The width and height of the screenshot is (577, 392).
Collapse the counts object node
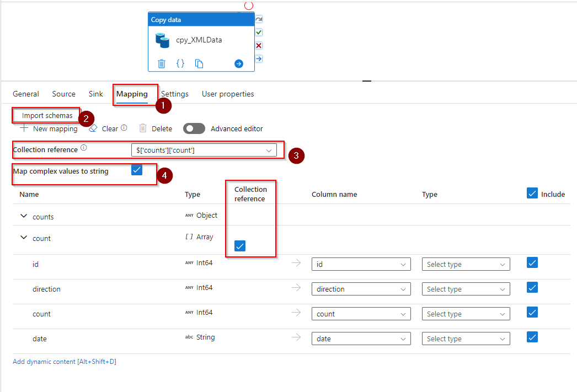tap(24, 216)
